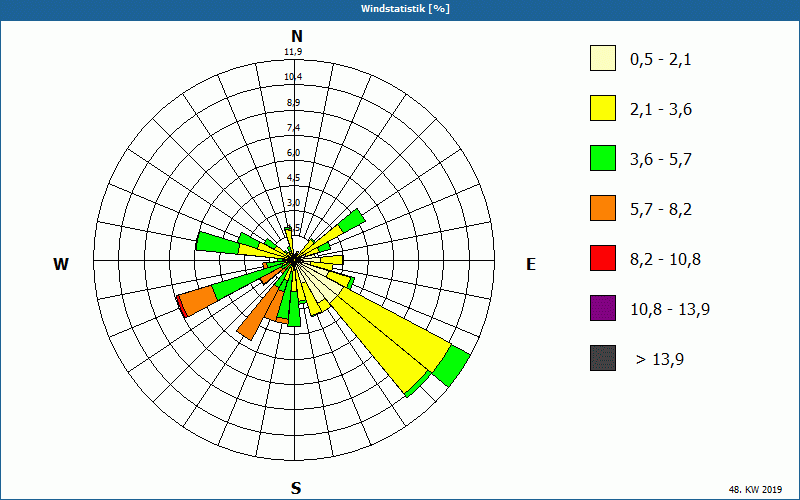Click the 8,9 ring scale value
800x500 pixels.
[293, 103]
